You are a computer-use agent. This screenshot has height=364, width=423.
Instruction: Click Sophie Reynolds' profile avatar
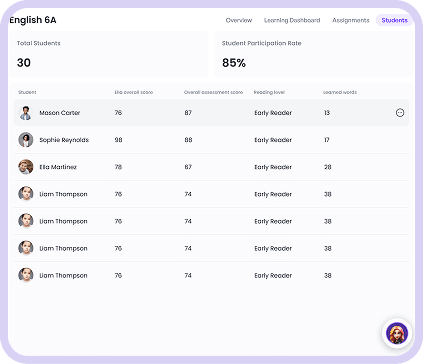[26, 140]
